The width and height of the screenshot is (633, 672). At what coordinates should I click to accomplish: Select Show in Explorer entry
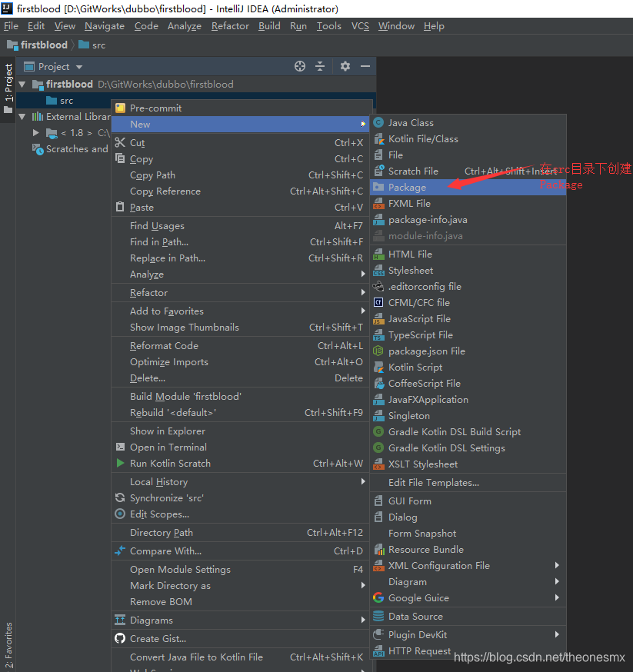(x=240, y=431)
